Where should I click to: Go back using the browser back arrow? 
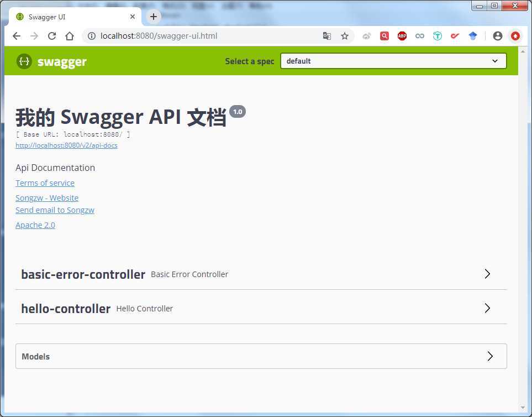(x=16, y=36)
